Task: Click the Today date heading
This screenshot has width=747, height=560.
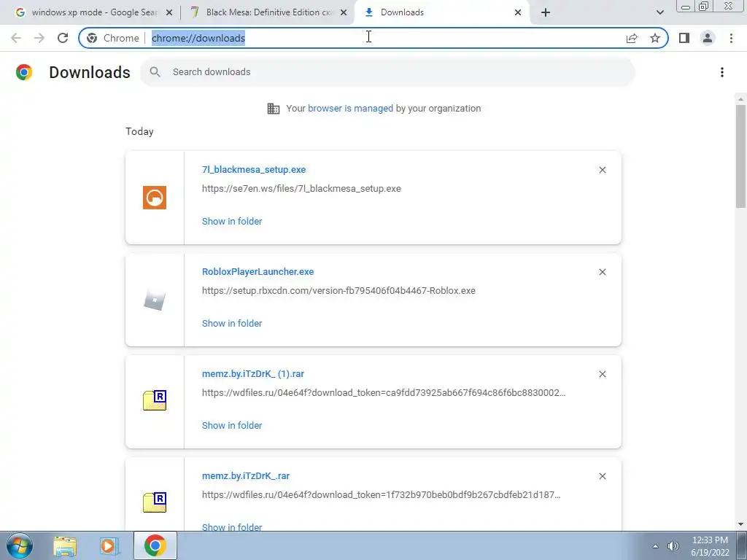Action: point(139,131)
